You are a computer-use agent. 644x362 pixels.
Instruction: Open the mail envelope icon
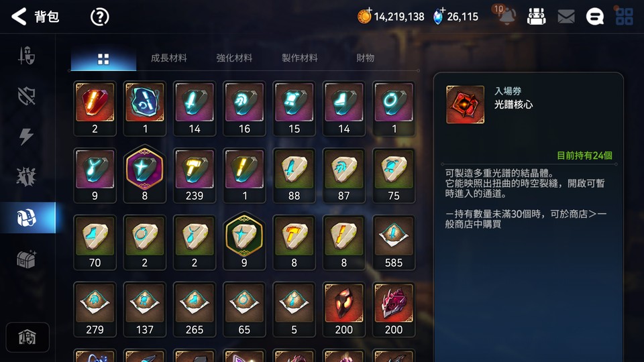click(566, 17)
